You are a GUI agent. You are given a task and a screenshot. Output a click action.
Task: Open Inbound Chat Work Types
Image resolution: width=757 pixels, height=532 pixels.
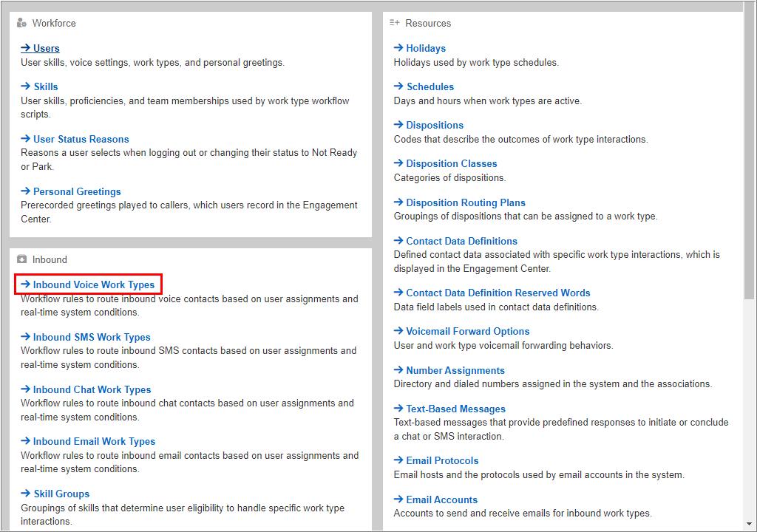tap(88, 389)
